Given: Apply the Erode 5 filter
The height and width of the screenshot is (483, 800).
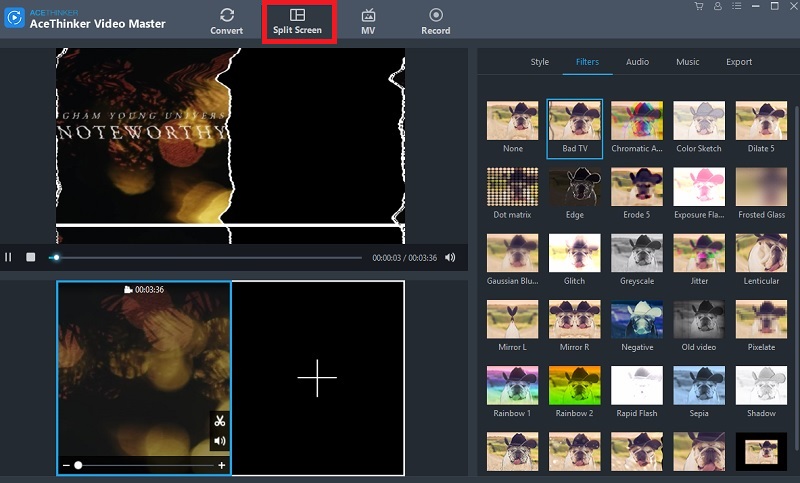Looking at the screenshot, I should pos(637,194).
